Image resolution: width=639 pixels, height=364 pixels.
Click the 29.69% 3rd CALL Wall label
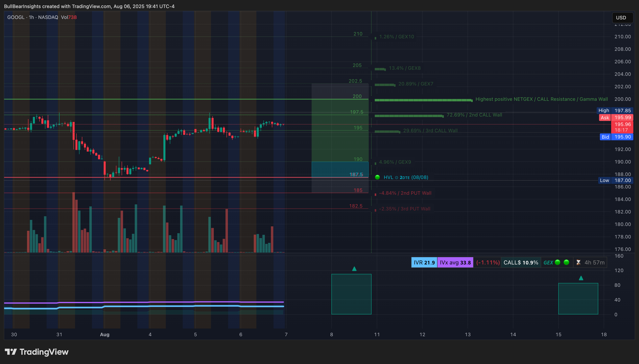[x=430, y=130]
